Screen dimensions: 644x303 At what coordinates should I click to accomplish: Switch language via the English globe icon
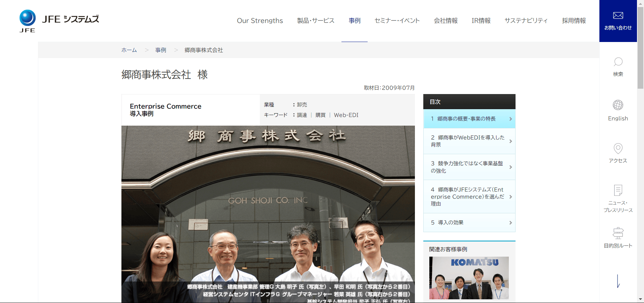pos(618,105)
